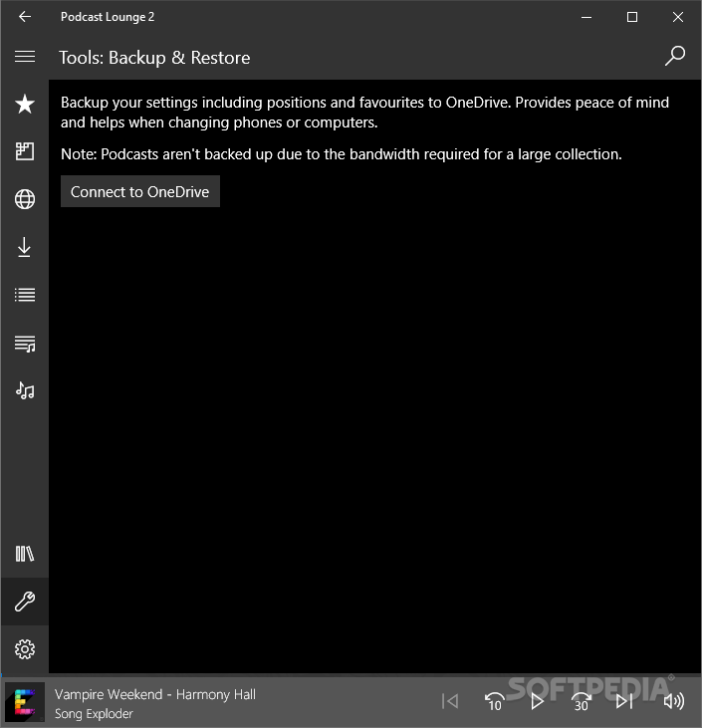Open the playlist sidebar icon

click(x=25, y=344)
